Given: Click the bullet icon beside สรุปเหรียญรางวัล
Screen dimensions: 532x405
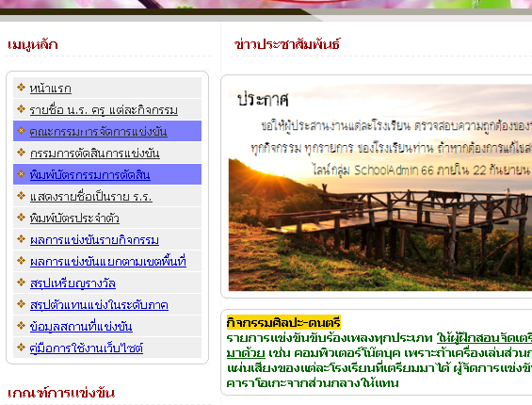Looking at the screenshot, I should pos(21,283).
